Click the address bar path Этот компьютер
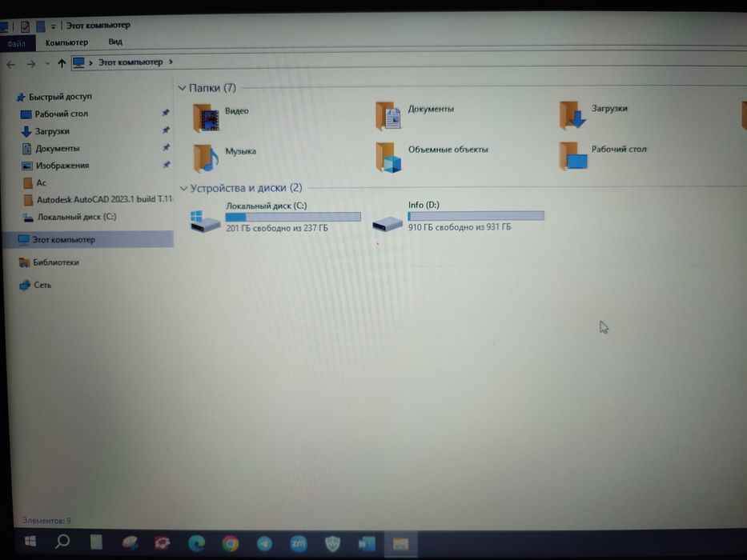Image resolution: width=747 pixels, height=560 pixels. pyautogui.click(x=131, y=62)
